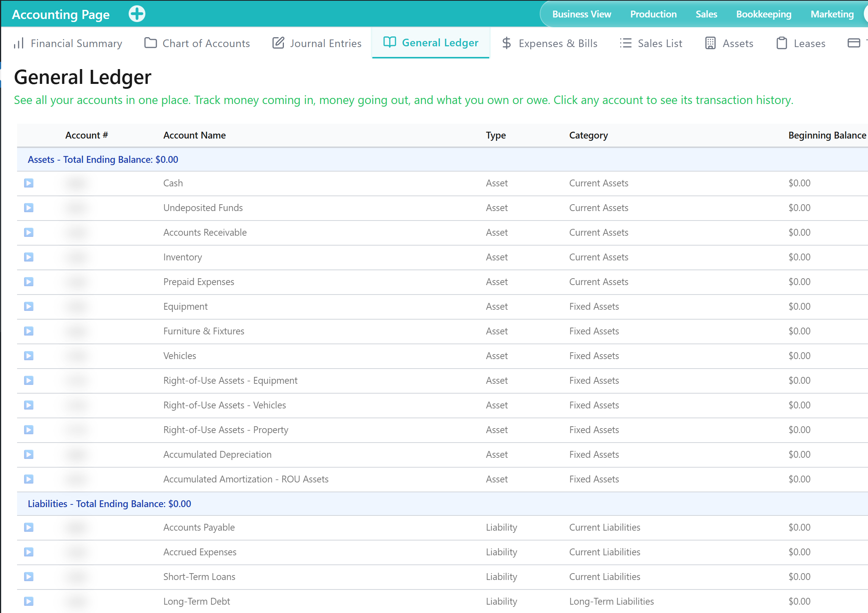
Task: Click the Right-of-Use Assets - Property name
Action: tap(226, 430)
